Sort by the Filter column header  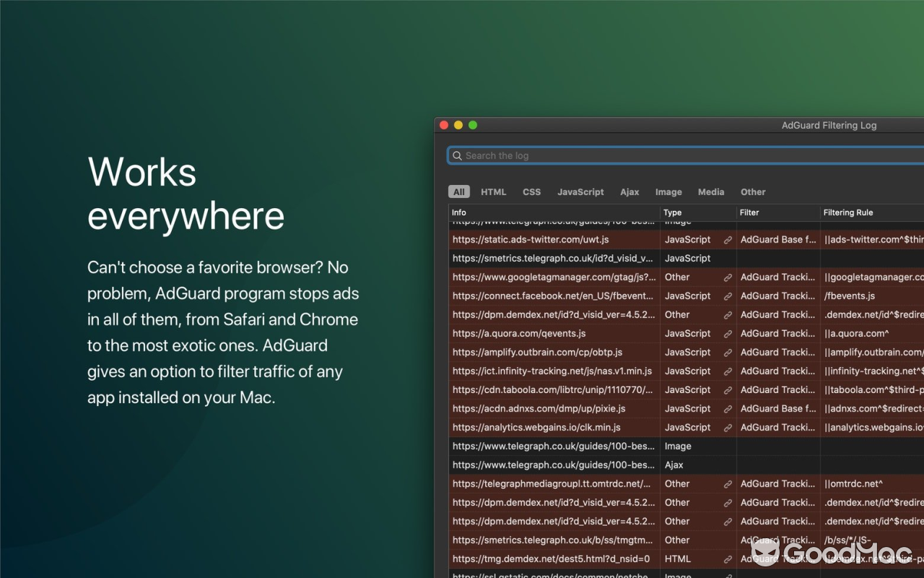click(x=749, y=212)
